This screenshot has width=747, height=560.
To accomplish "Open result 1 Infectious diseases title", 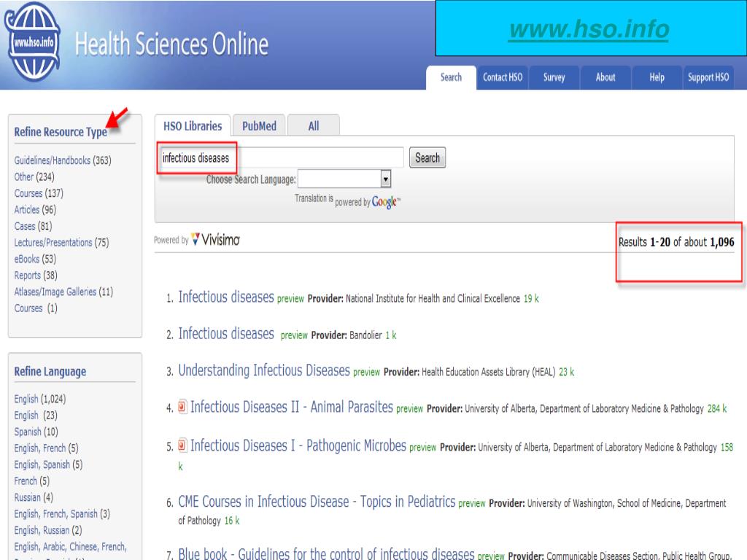I will coord(226,297).
